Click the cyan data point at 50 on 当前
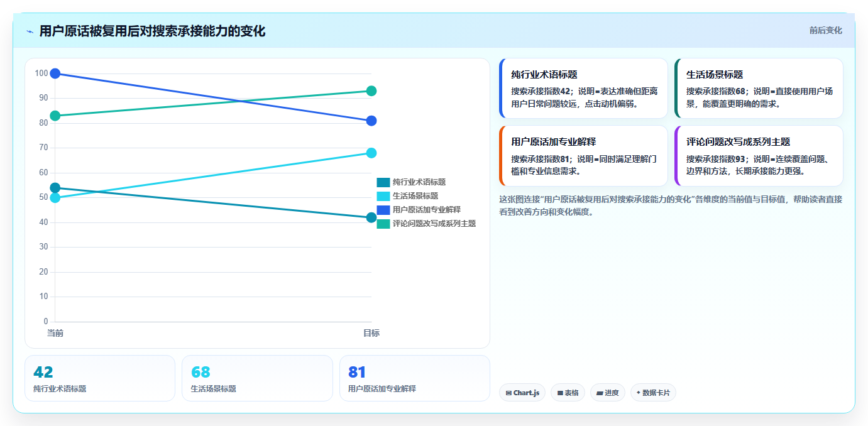868x426 pixels. [x=55, y=198]
